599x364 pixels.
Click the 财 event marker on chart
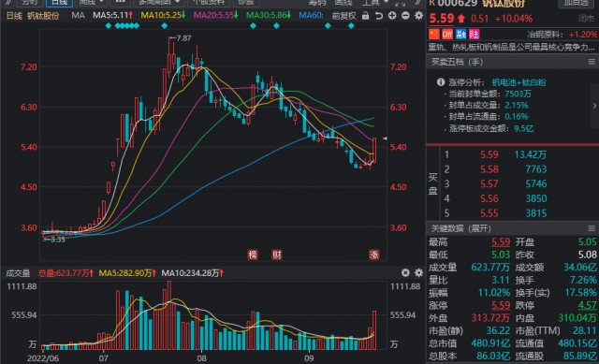coord(276,255)
